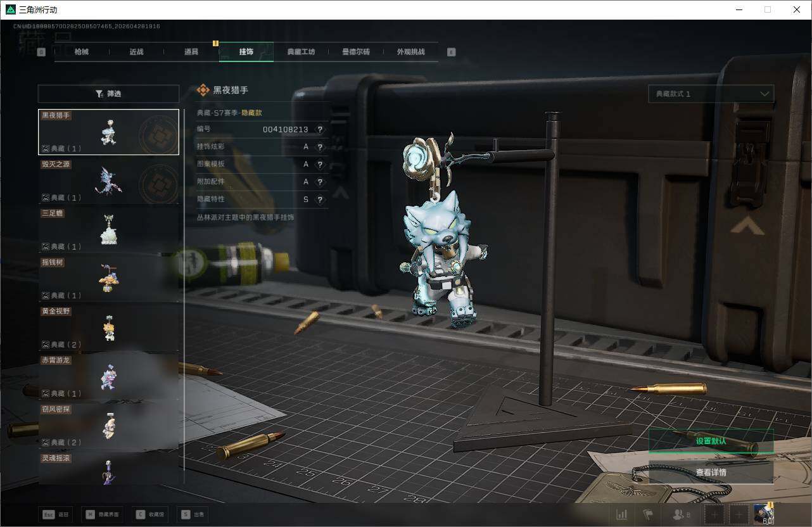The height and width of the screenshot is (527, 812).
Task: Click the first plus squad slot
Action: [x=714, y=515]
